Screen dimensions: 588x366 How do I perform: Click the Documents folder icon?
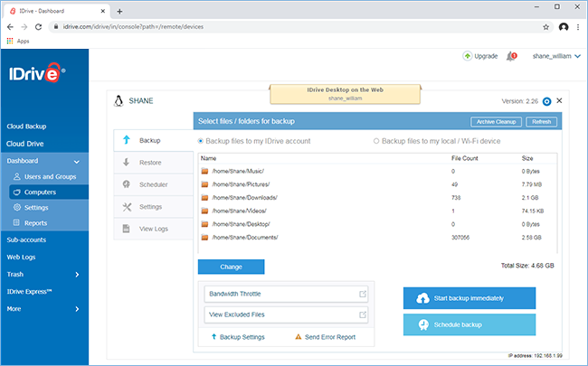[x=204, y=237]
